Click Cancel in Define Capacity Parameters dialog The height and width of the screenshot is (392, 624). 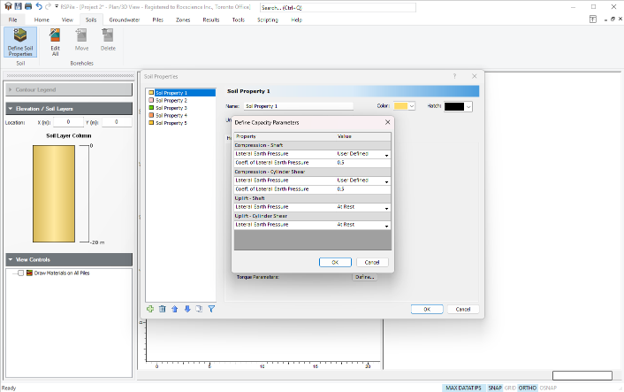pos(372,262)
